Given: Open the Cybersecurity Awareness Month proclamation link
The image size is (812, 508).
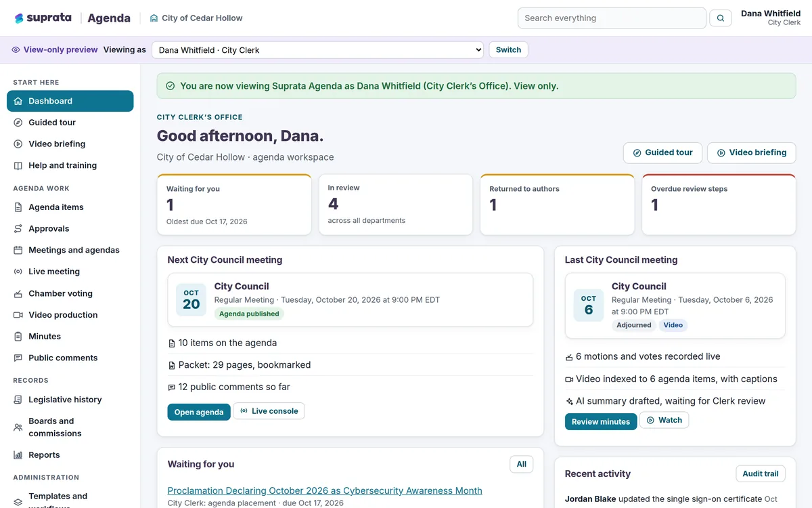Looking at the screenshot, I should point(325,490).
